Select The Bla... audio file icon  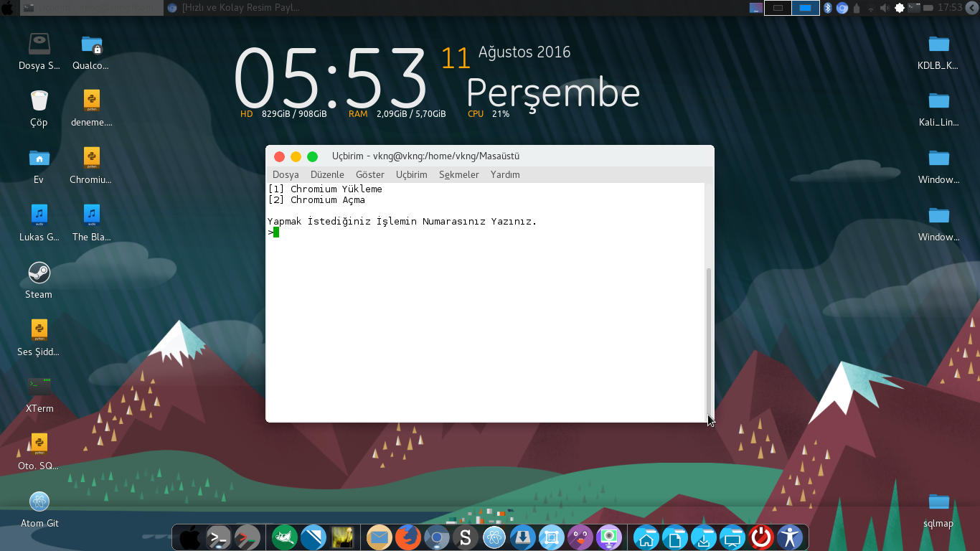click(91, 215)
